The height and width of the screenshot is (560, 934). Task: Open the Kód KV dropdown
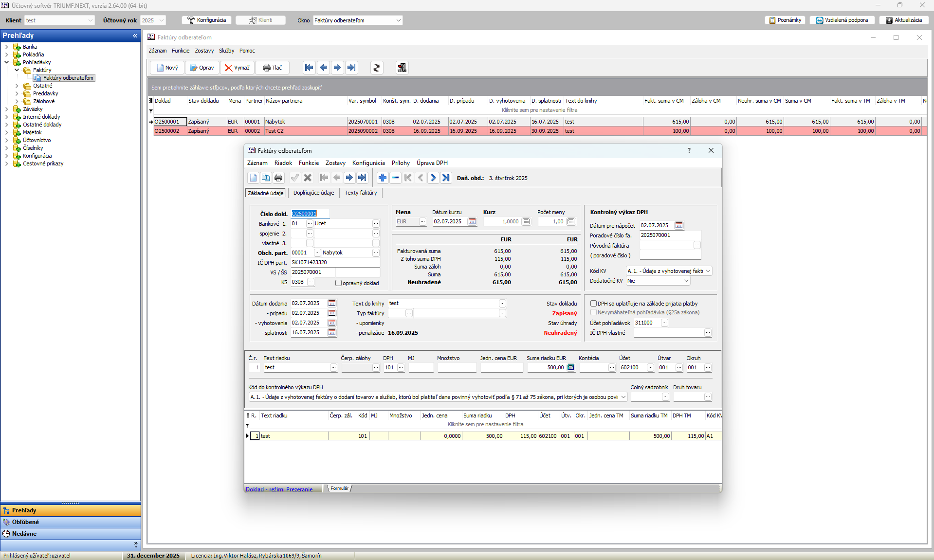(708, 271)
